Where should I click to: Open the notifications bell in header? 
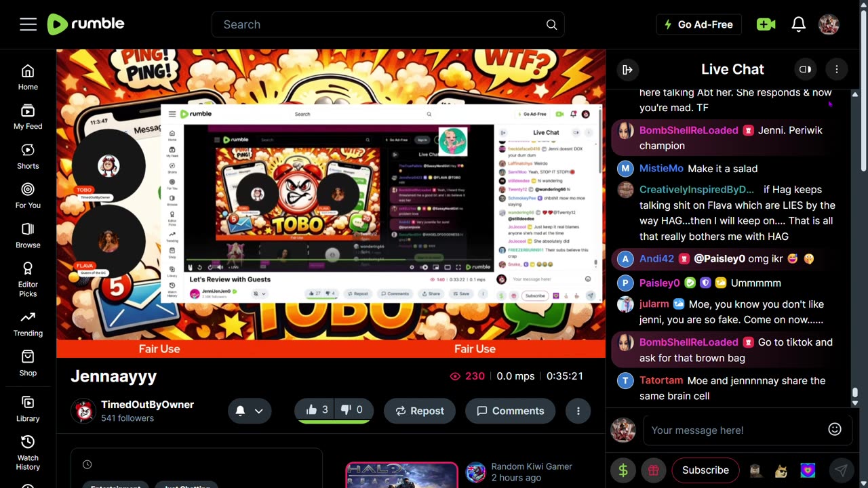799,24
